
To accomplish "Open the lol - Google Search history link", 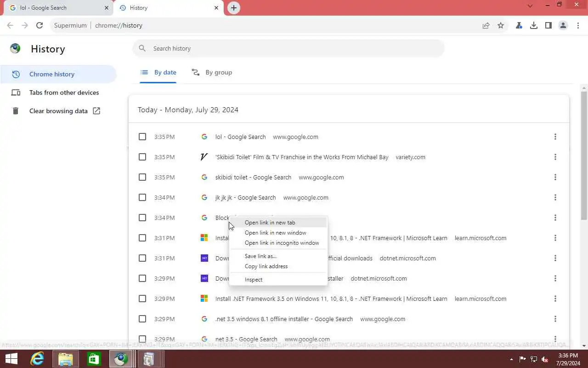I will click(x=240, y=137).
